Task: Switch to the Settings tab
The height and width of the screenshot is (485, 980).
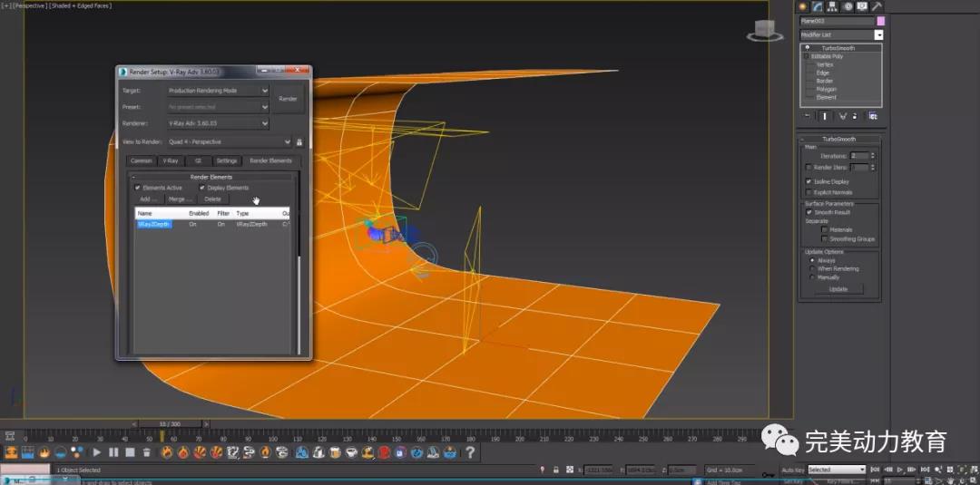Action: (226, 160)
